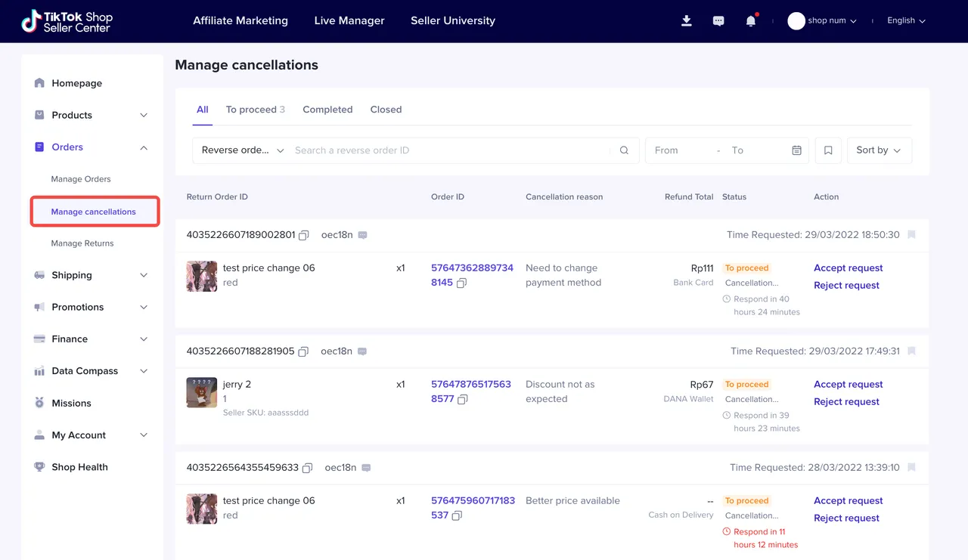Viewport: 968px width, 560px height.
Task: Click the reverse order ID search field
Action: coord(450,150)
